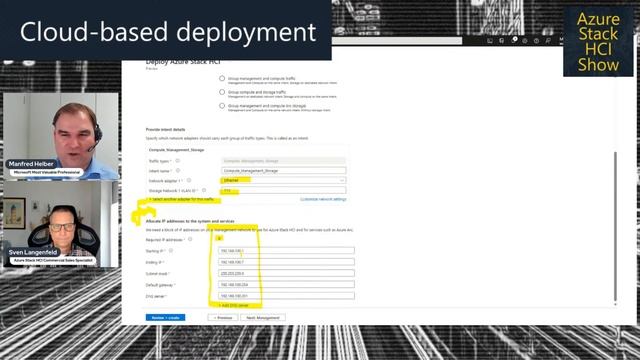
Task: Select third grouping radio option for all traffic
Action: click(x=222, y=106)
